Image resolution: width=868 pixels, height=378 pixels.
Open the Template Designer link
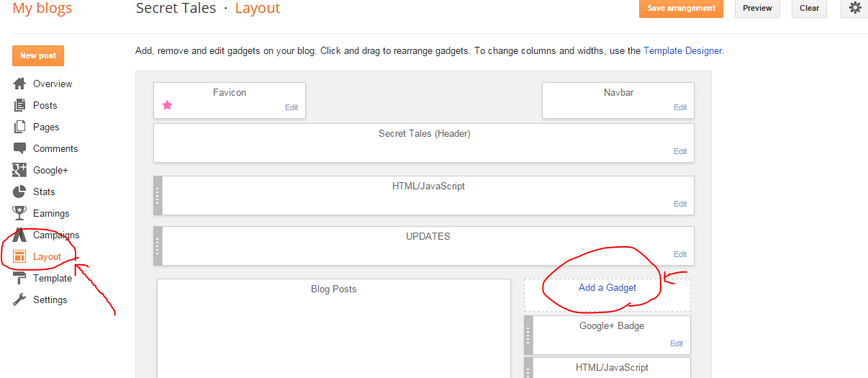pos(682,51)
